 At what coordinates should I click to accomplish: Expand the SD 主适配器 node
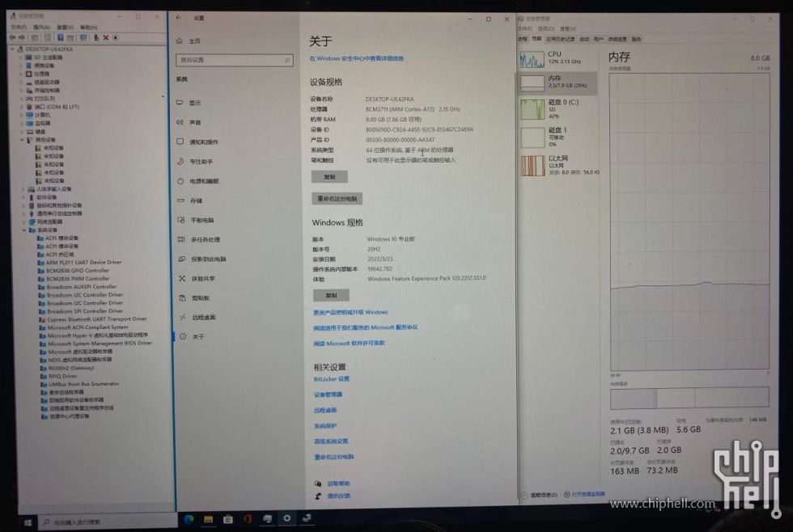(21, 57)
